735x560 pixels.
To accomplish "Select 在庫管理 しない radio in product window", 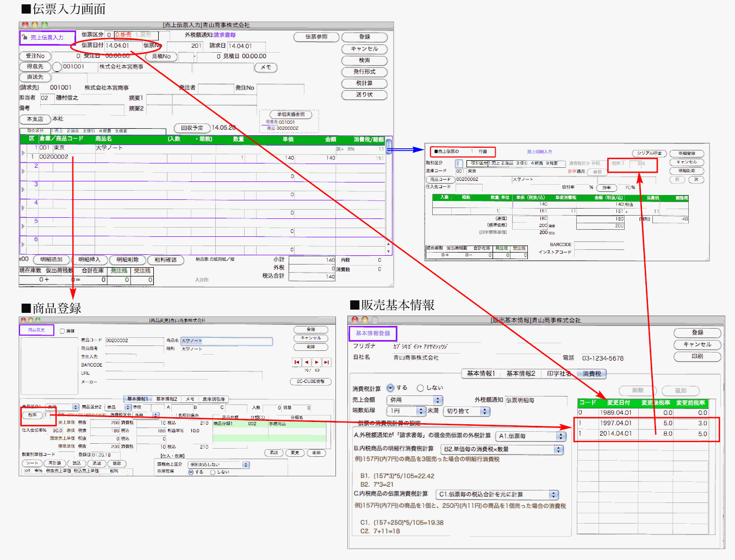I will tap(213, 473).
